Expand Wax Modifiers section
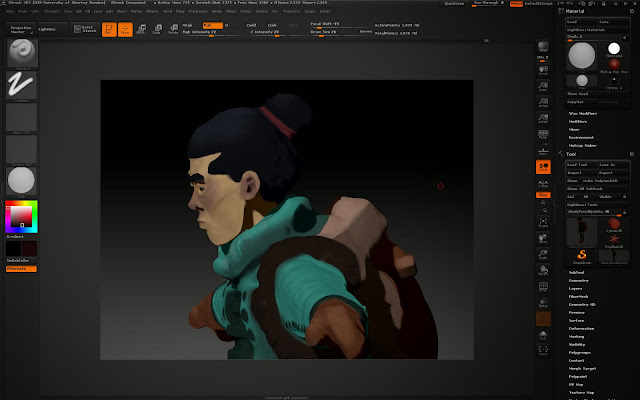The image size is (640, 400). click(583, 113)
